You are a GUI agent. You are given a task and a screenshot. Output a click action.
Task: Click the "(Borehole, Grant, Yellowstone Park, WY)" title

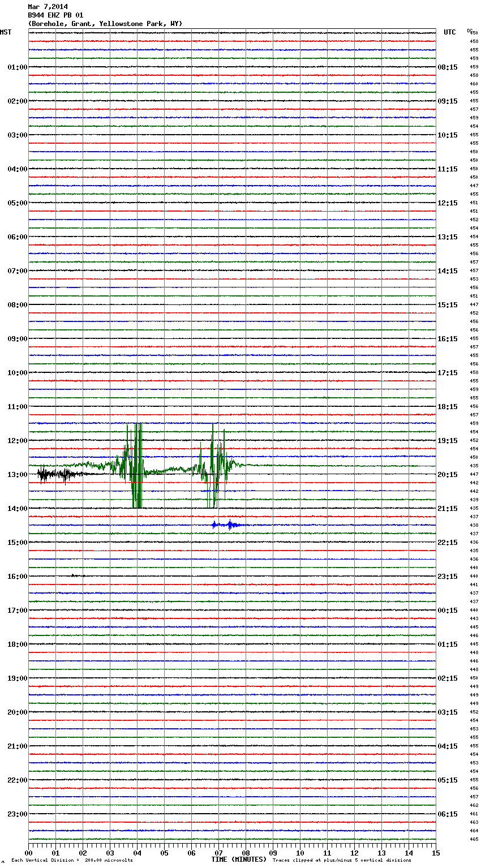click(x=105, y=24)
